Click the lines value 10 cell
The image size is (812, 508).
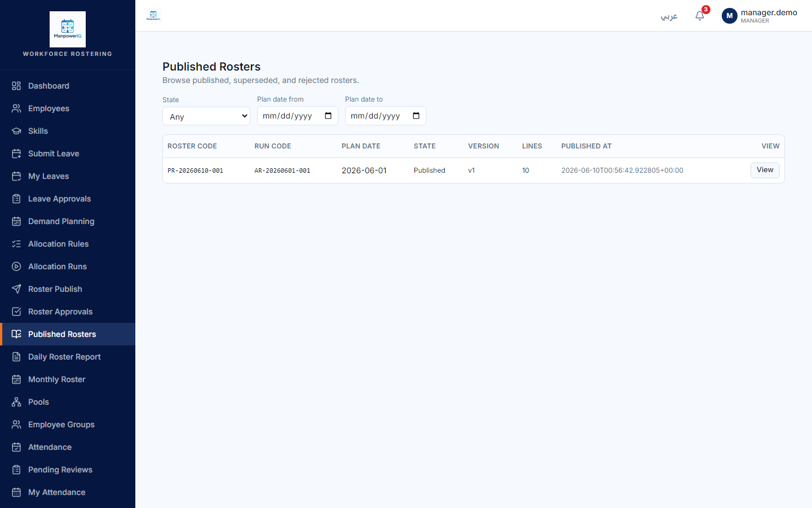click(526, 170)
